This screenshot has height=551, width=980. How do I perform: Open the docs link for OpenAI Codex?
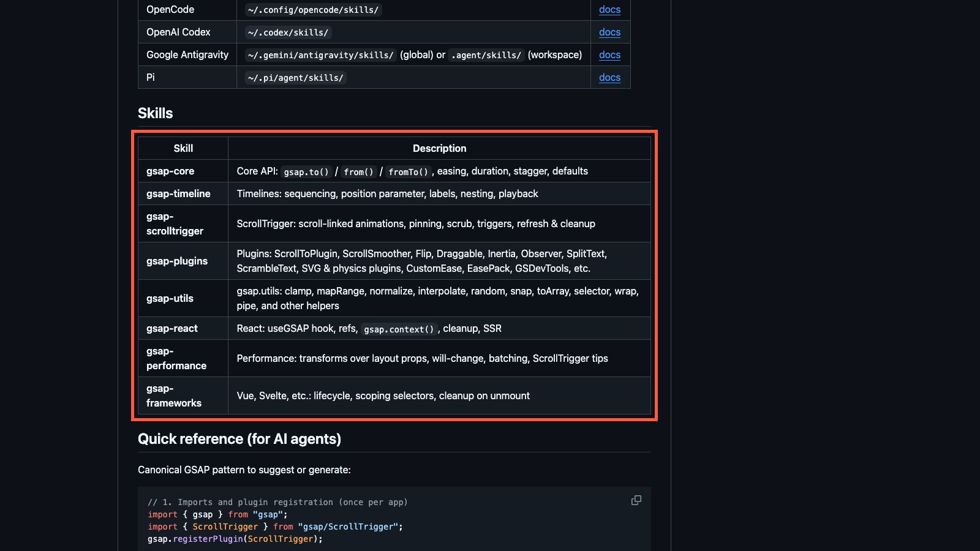pyautogui.click(x=609, y=32)
